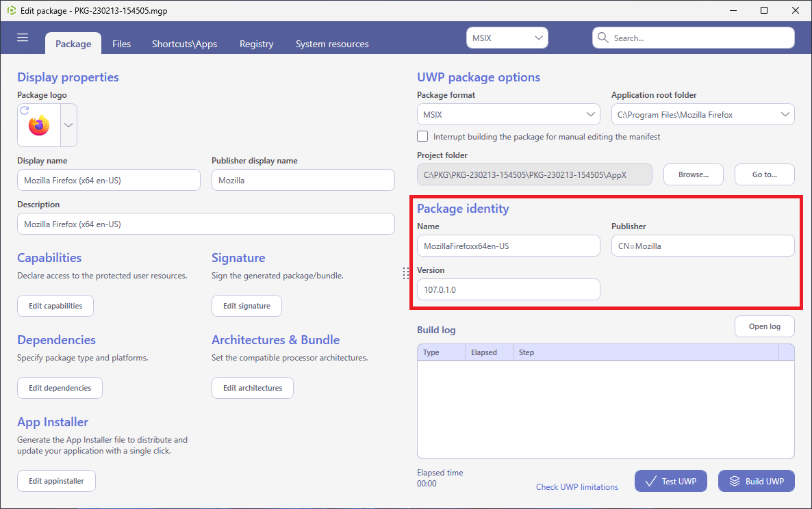Open the Registry tab
Viewport: 812px width, 509px height.
click(256, 44)
